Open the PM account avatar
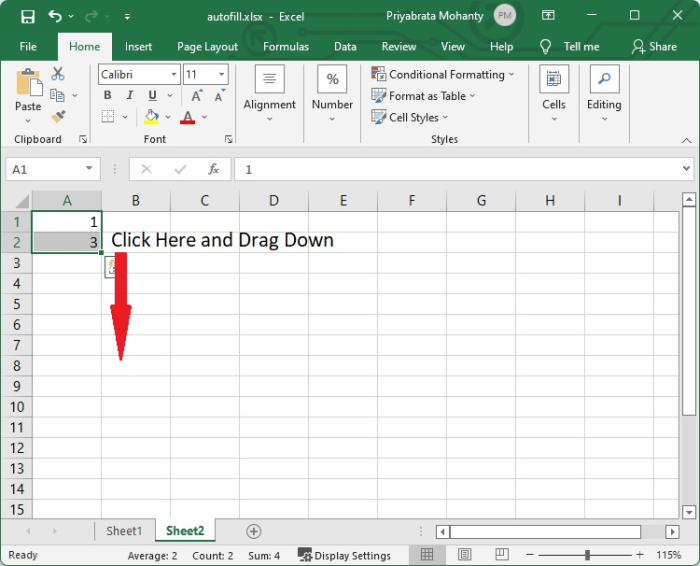The image size is (700, 566). (504, 16)
